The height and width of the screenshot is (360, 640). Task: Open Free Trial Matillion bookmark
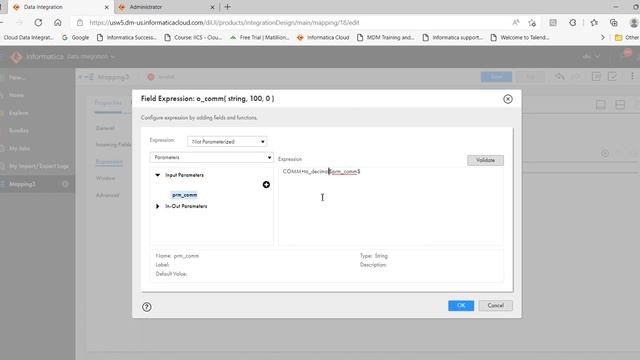coord(260,38)
